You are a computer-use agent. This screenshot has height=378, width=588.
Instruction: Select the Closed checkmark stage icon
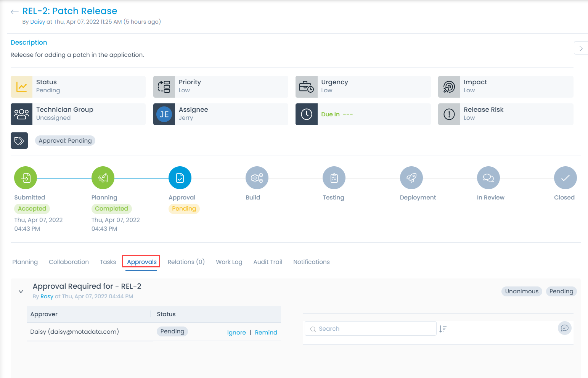[x=566, y=178]
